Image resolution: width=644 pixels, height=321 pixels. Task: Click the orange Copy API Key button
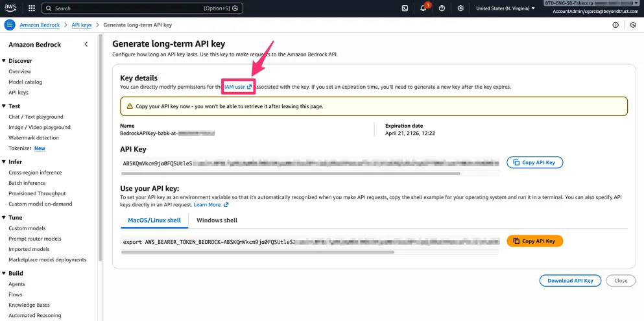[x=535, y=241]
